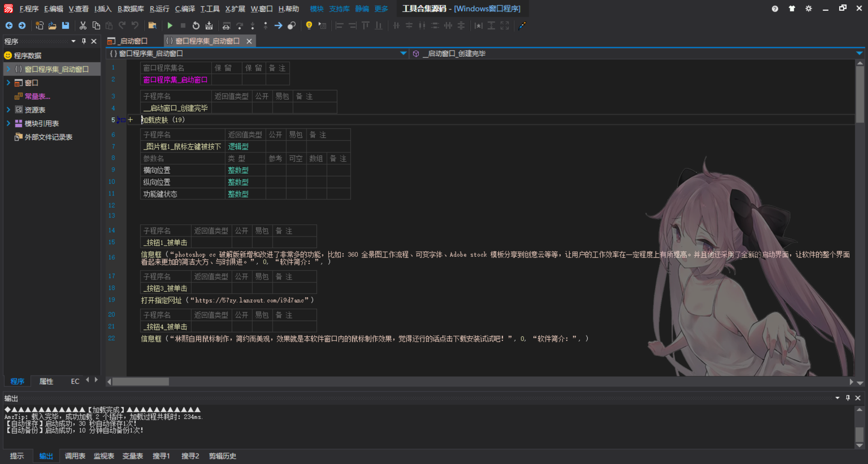Click the compile build icon
The image size is (868, 464).
(x=209, y=25)
